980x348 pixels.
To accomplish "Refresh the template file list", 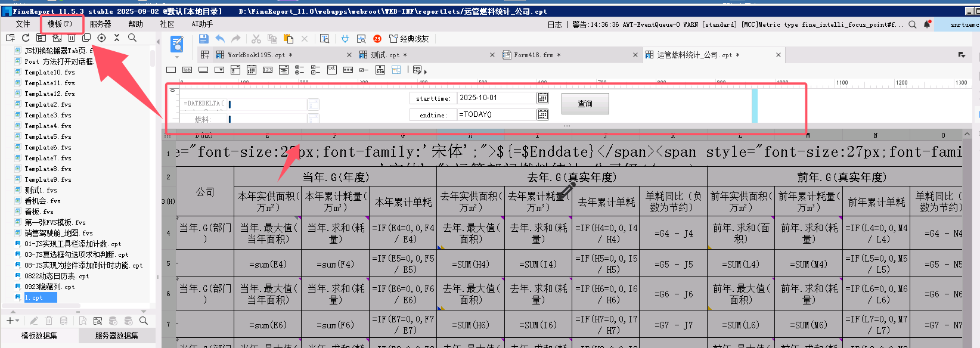I will (x=26, y=38).
